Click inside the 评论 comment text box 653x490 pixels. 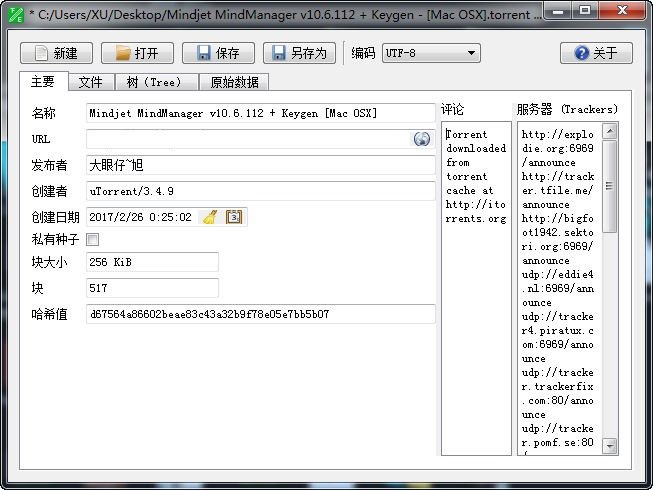[476, 288]
